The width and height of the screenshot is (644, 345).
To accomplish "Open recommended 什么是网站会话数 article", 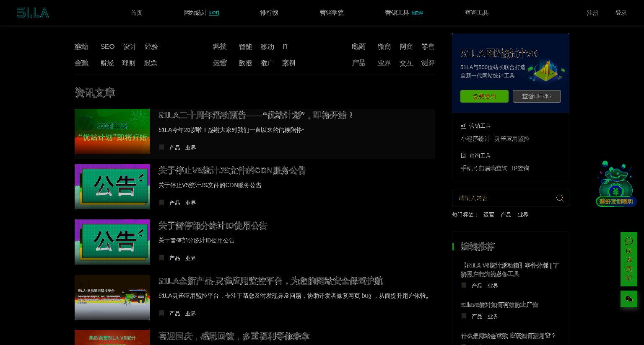I will tap(508, 336).
